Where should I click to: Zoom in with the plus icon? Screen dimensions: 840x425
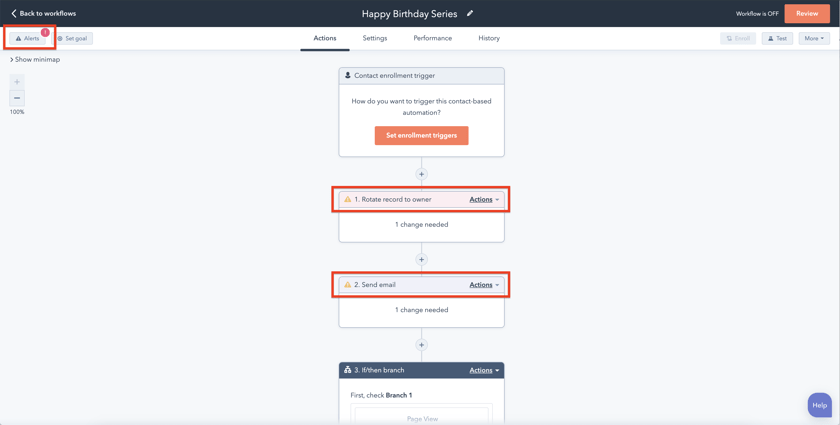pos(17,82)
